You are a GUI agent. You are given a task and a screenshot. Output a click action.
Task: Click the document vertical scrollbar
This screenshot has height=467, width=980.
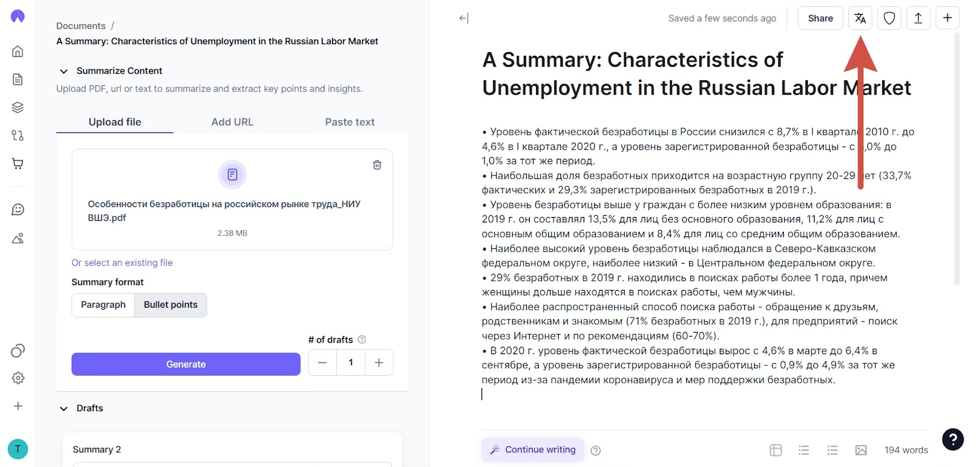957,159
